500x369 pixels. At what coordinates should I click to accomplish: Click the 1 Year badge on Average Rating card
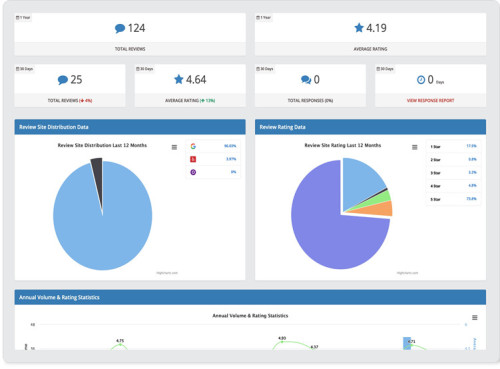(264, 17)
